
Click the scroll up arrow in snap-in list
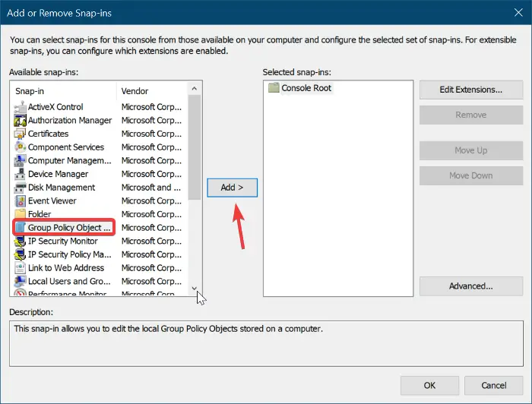click(x=195, y=88)
